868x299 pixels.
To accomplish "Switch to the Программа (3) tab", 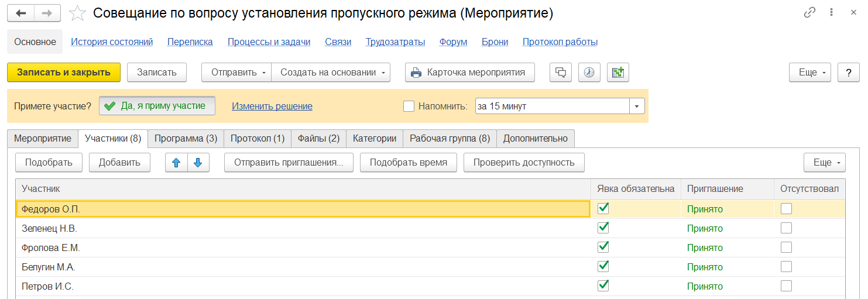I will point(186,139).
